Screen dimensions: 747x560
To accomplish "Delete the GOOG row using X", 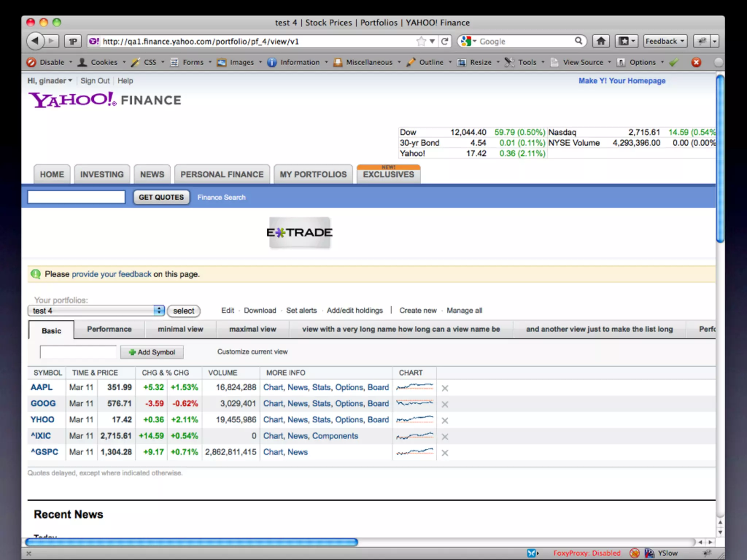I will tap(445, 404).
